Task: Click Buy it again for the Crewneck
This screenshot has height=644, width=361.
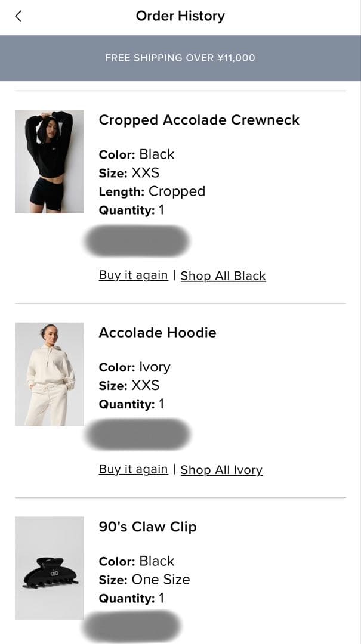Action: (132, 275)
